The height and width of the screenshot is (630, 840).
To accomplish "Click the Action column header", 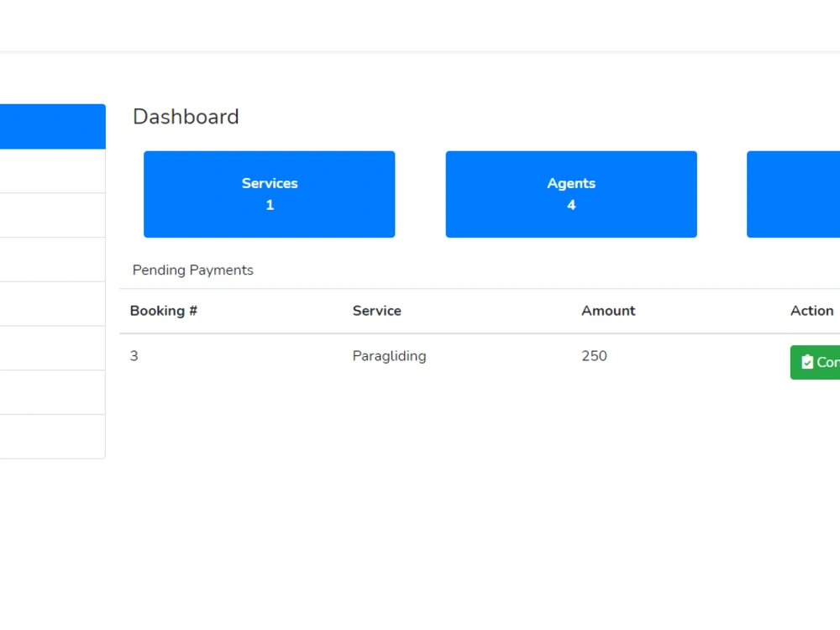I will point(812,311).
